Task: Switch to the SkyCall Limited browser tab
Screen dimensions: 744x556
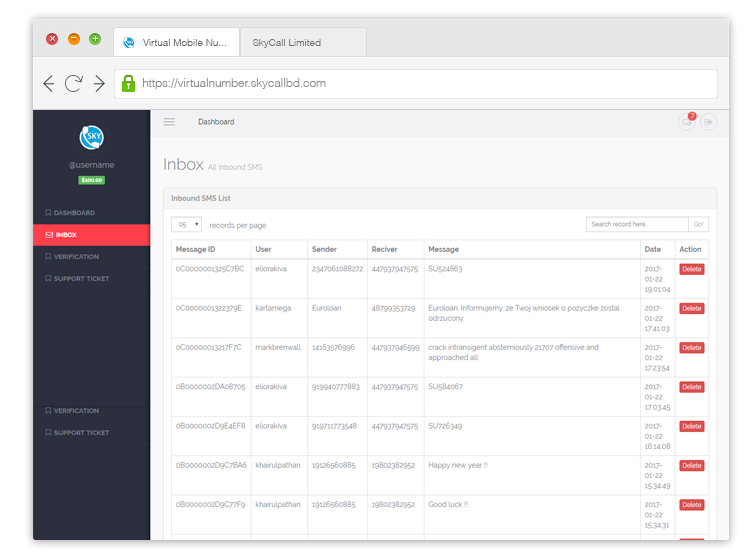Action: (303, 43)
